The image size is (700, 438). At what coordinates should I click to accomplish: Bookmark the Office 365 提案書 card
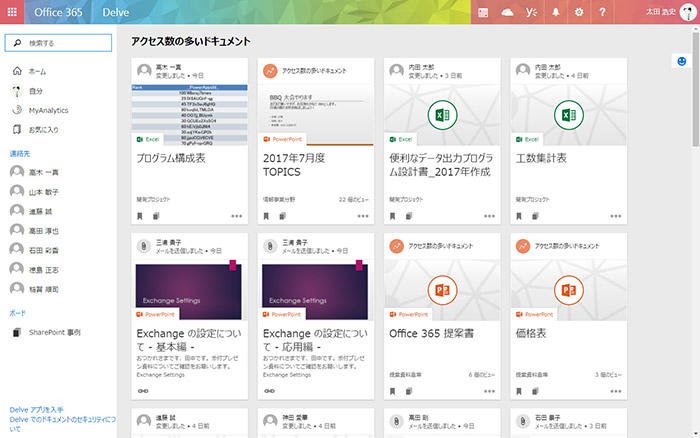(x=392, y=392)
